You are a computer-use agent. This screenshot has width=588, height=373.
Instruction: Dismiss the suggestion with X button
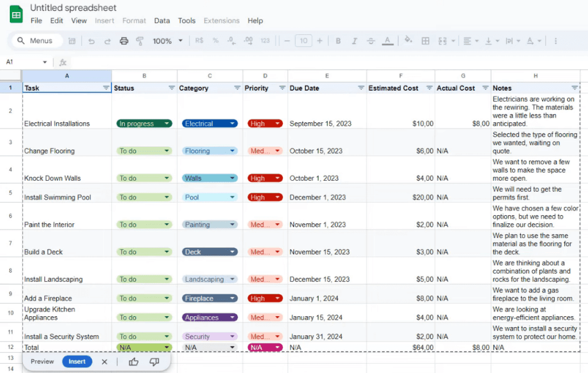[105, 362]
